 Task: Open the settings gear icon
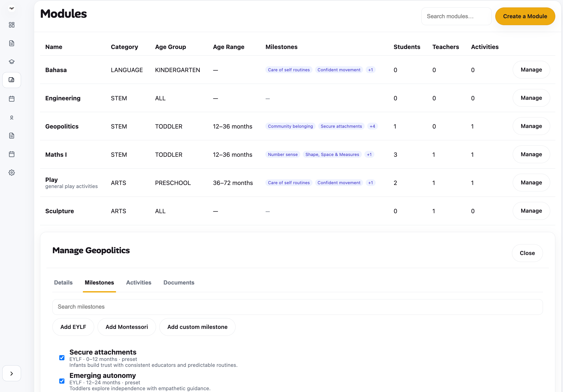pos(11,172)
